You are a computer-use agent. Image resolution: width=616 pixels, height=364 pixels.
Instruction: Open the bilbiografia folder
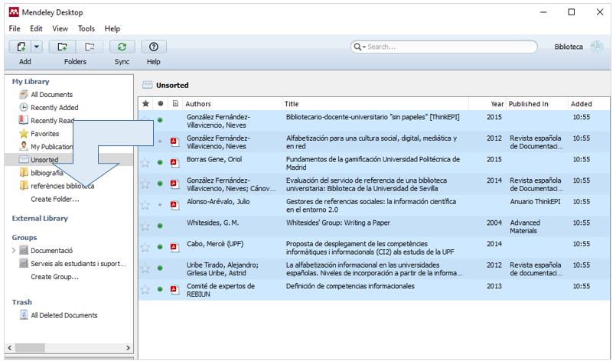(47, 173)
